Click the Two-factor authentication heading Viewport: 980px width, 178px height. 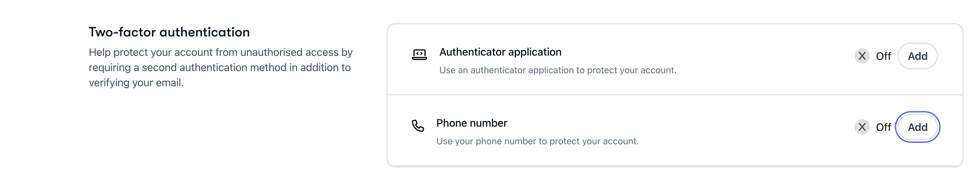(169, 32)
